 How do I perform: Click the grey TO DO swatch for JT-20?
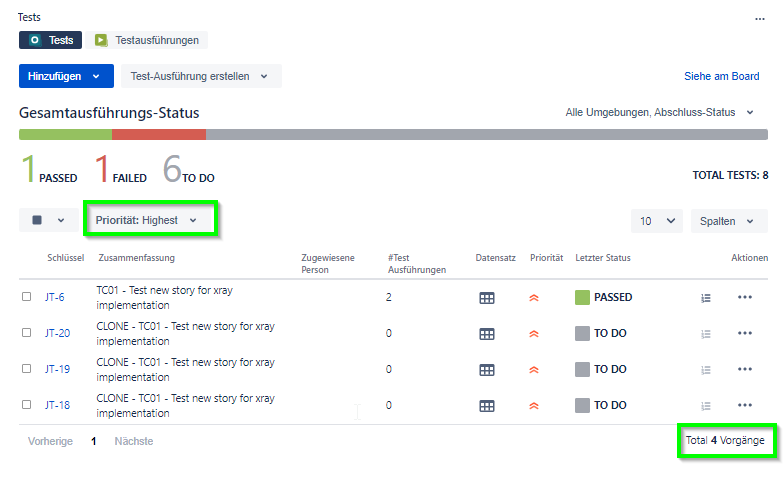click(x=582, y=334)
